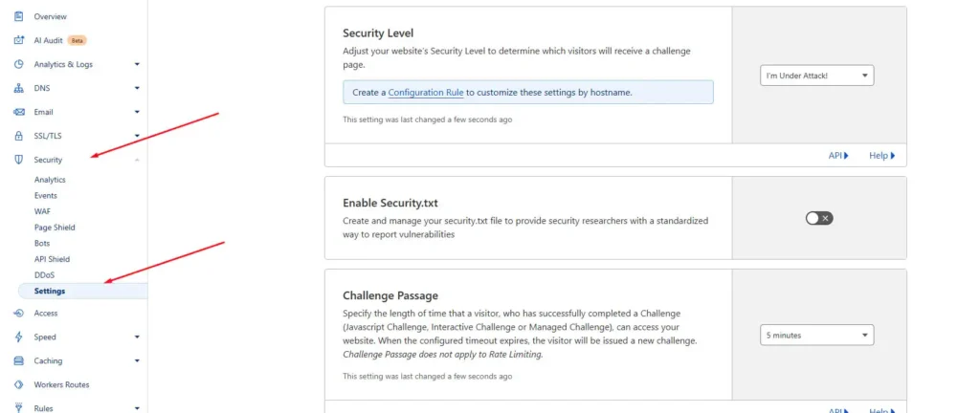
Task: Click the SSL/TLS padlock icon
Action: [x=19, y=136]
